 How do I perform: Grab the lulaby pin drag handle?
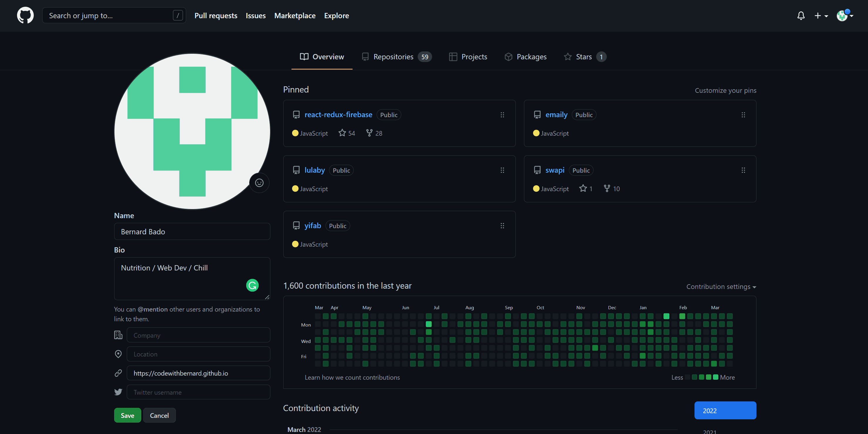coord(503,170)
